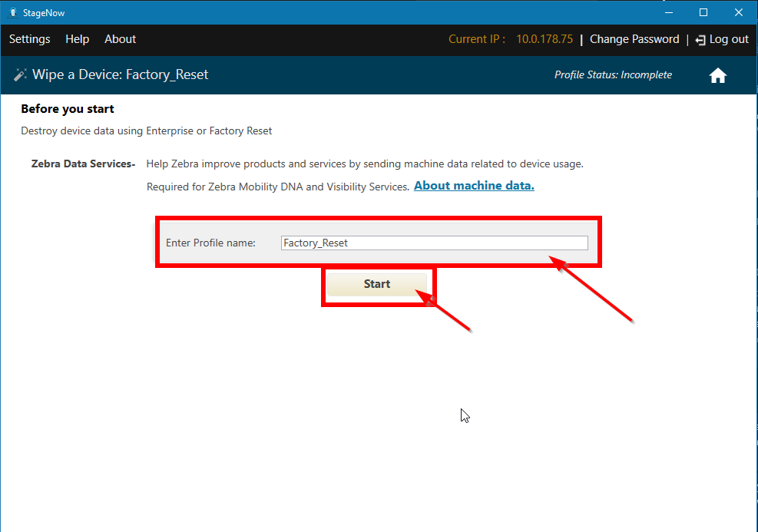This screenshot has height=532, width=758.
Task: Open the Settings menu
Action: click(29, 39)
